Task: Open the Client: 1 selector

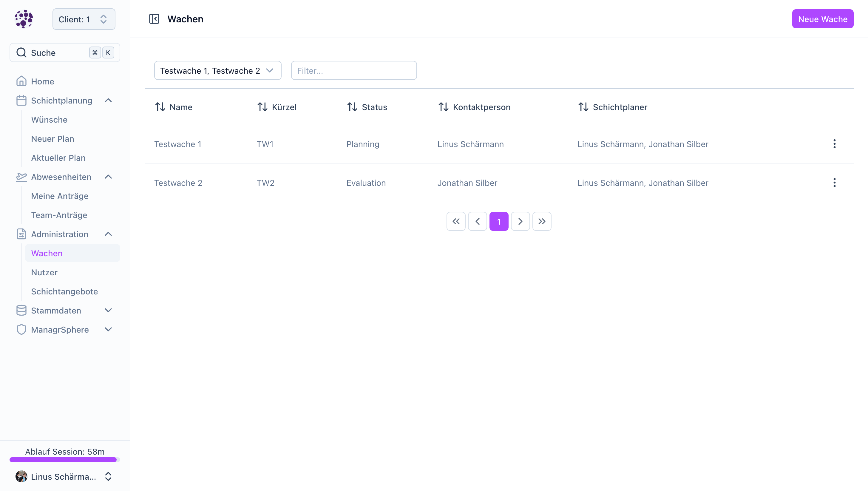Action: [x=84, y=19]
